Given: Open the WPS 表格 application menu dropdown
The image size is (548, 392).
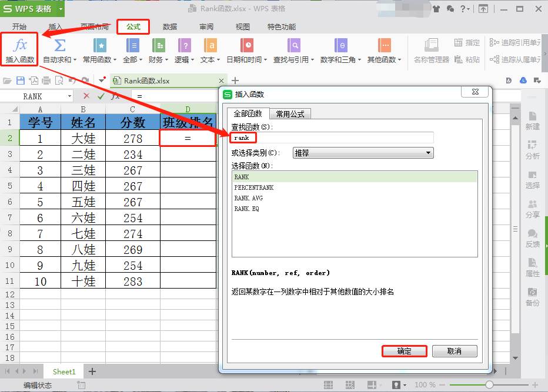Looking at the screenshot, I should tap(61, 9).
